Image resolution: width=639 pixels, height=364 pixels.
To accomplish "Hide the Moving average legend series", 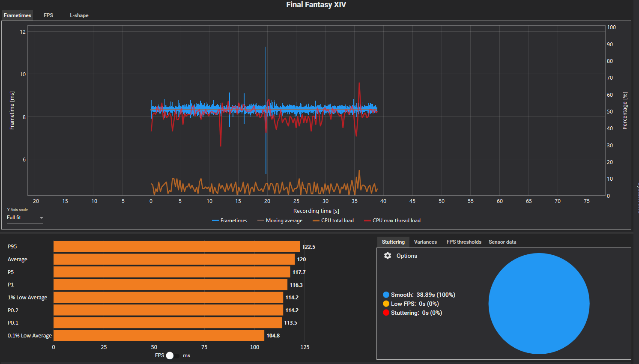I will tap(280, 221).
